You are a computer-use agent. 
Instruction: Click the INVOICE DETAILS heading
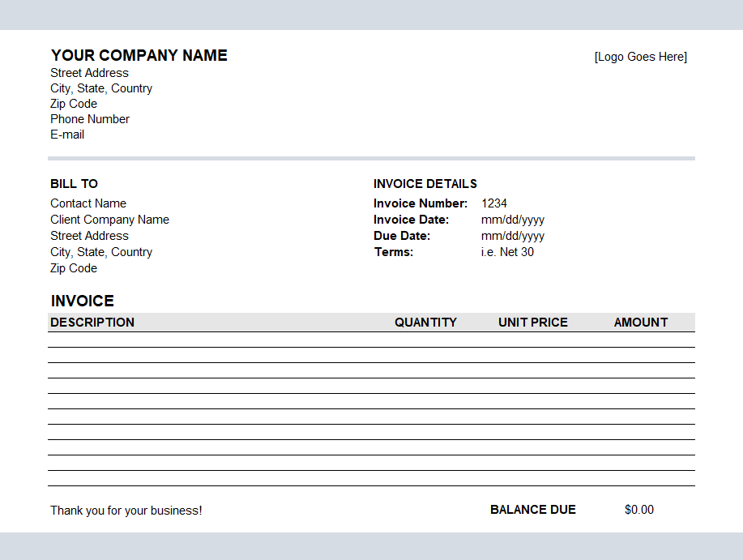425,184
